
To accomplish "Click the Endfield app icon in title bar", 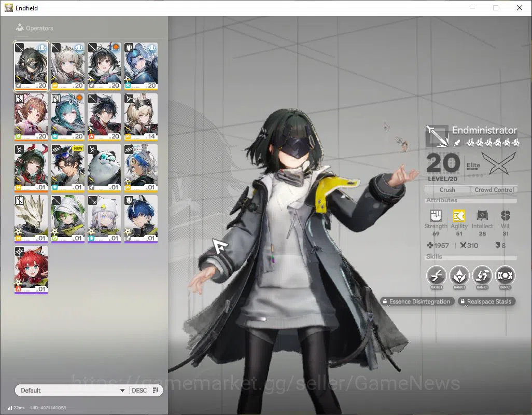I will click(x=8, y=8).
